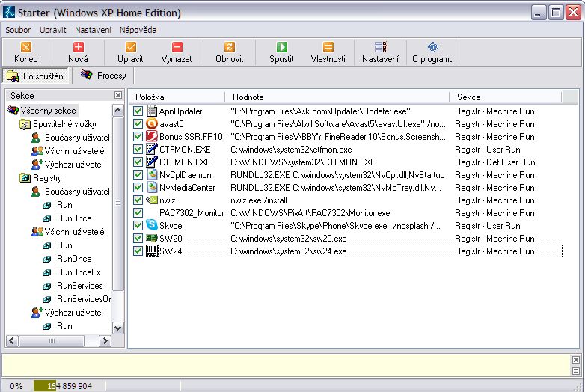The width and height of the screenshot is (585, 392).
Task: Show the O programu about dialog
Action: (x=433, y=52)
